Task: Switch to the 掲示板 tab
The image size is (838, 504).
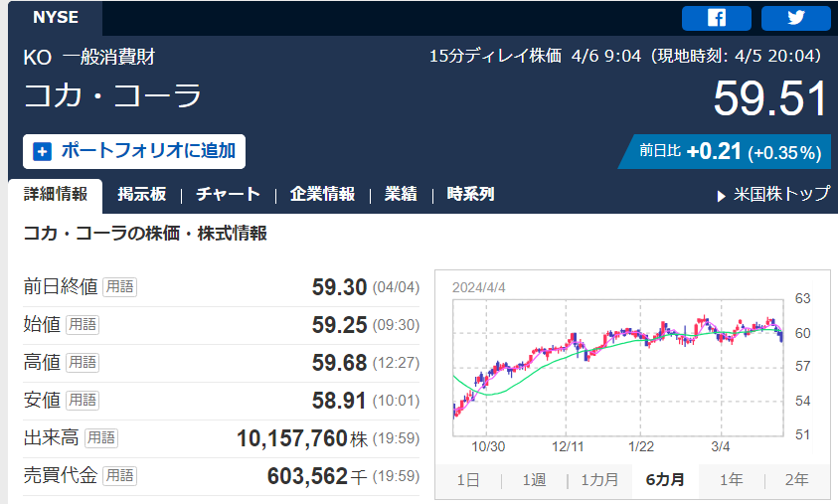Action: point(141,194)
